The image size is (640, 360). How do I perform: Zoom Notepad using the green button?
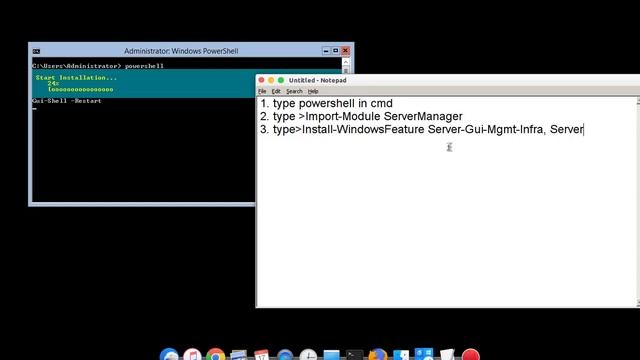tap(281, 80)
